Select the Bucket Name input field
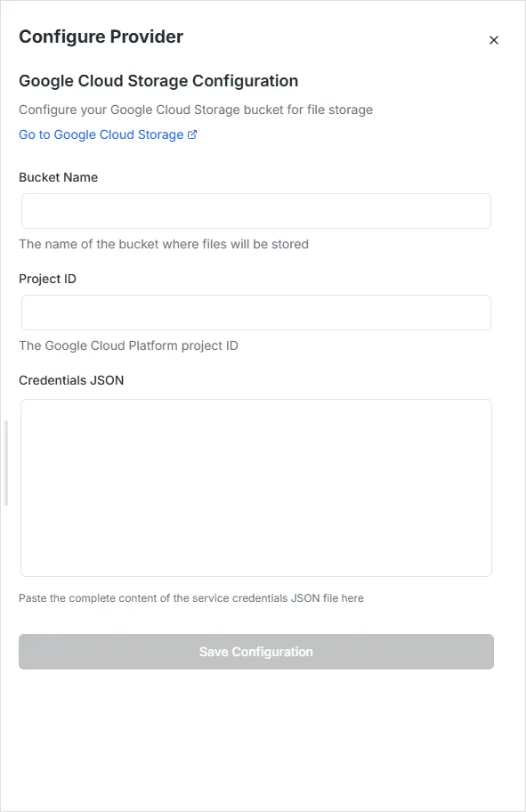Screen dimensions: 526x812 pos(255,211)
